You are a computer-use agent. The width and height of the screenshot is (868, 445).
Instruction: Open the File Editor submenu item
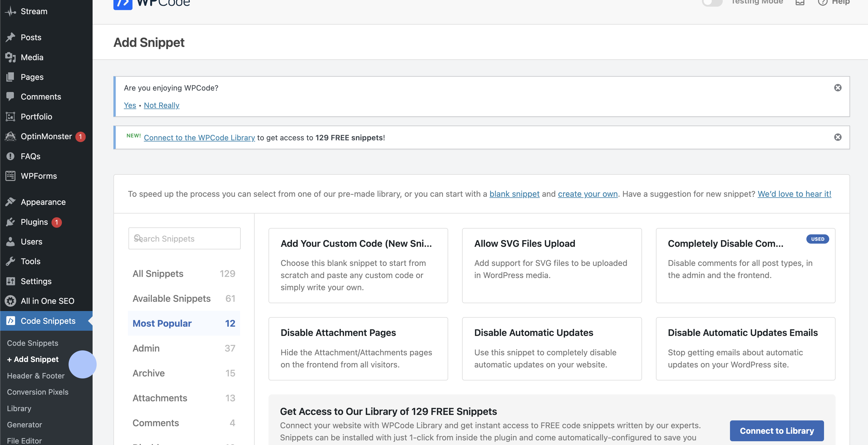[24, 441]
